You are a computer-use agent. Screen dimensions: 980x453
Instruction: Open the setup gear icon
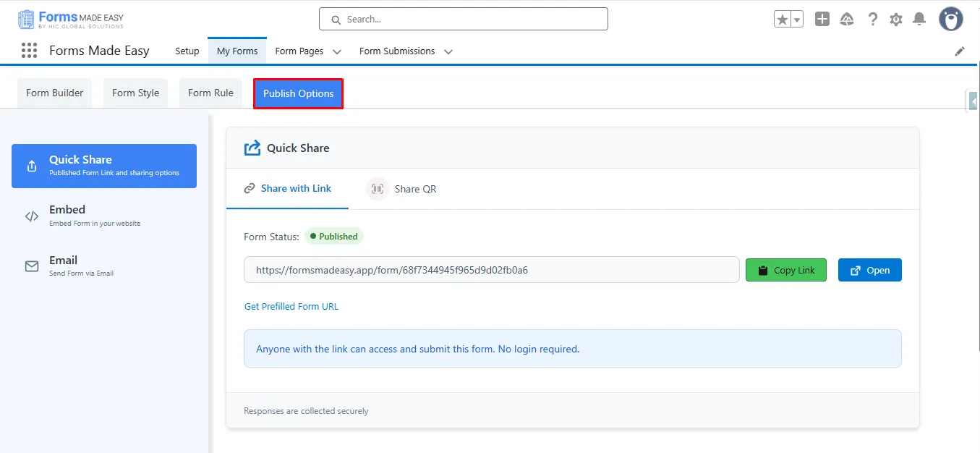[896, 20]
